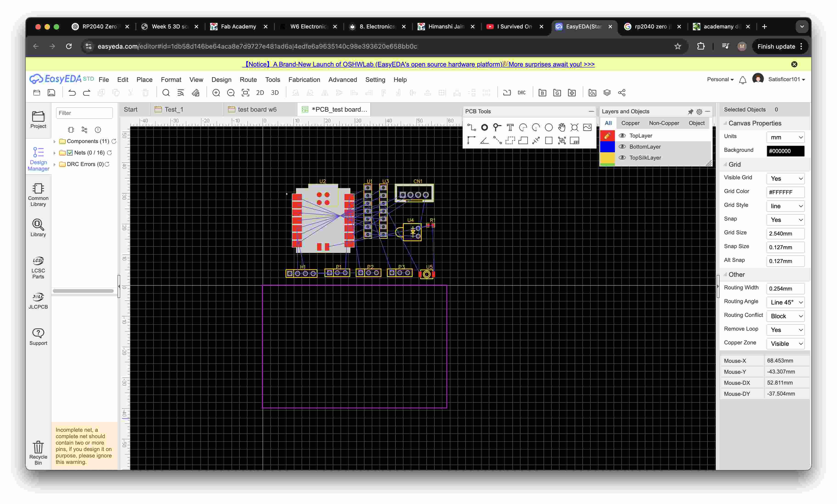Select the Rectangle tool in PCB Tools
The width and height of the screenshot is (837, 504).
tap(549, 141)
